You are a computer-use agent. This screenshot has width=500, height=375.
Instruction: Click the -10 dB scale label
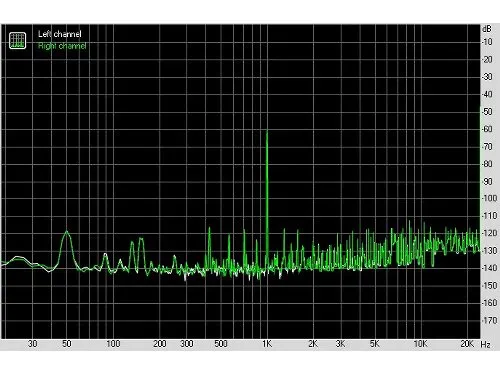[x=487, y=42]
